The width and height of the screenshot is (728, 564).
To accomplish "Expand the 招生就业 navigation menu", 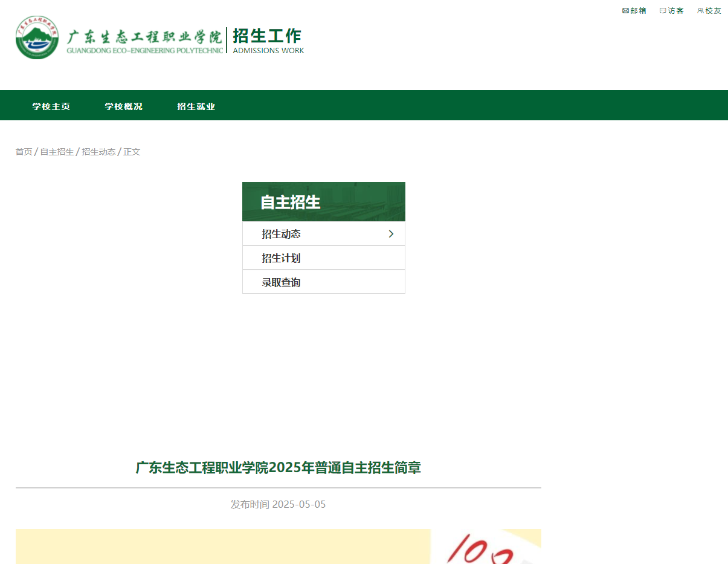I will click(x=196, y=105).
